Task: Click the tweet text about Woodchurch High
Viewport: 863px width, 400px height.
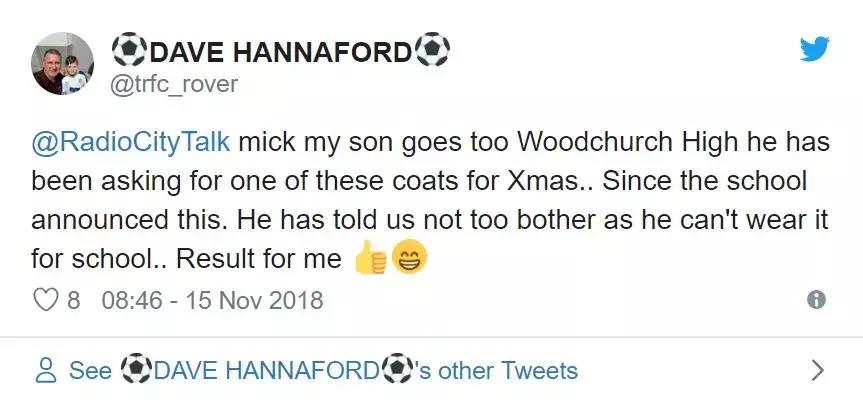Action: coord(431,200)
